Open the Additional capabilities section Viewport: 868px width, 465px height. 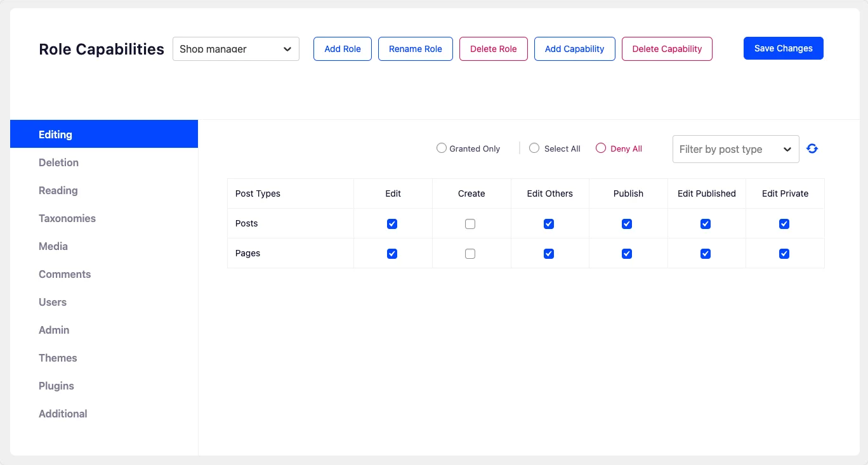(63, 414)
